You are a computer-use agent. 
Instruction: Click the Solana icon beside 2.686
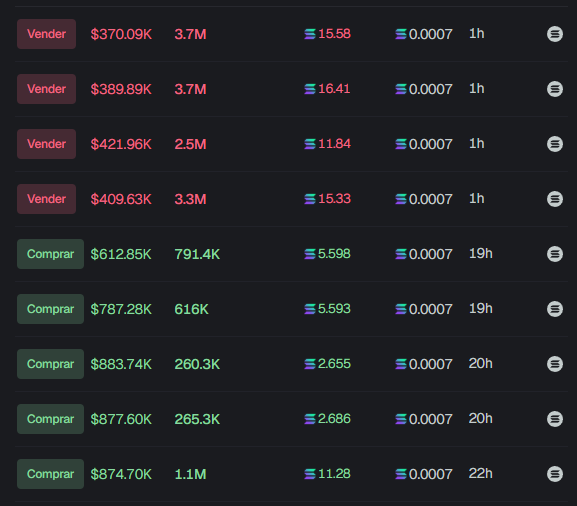310,419
